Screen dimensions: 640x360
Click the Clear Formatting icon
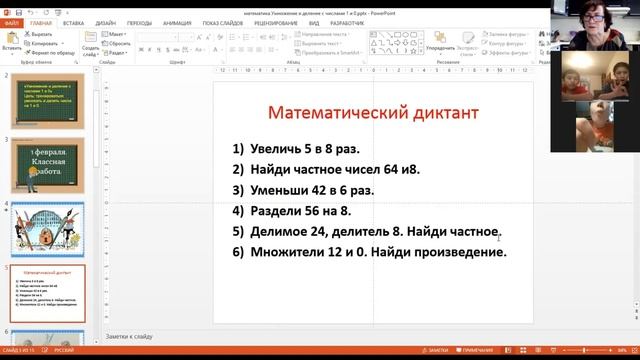click(x=220, y=38)
